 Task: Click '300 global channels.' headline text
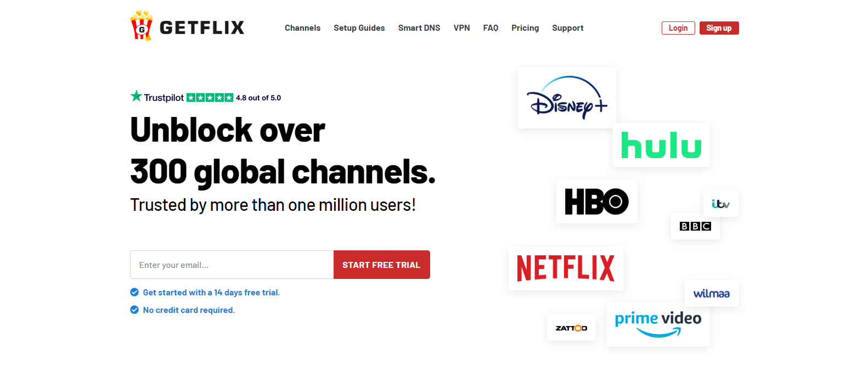283,172
